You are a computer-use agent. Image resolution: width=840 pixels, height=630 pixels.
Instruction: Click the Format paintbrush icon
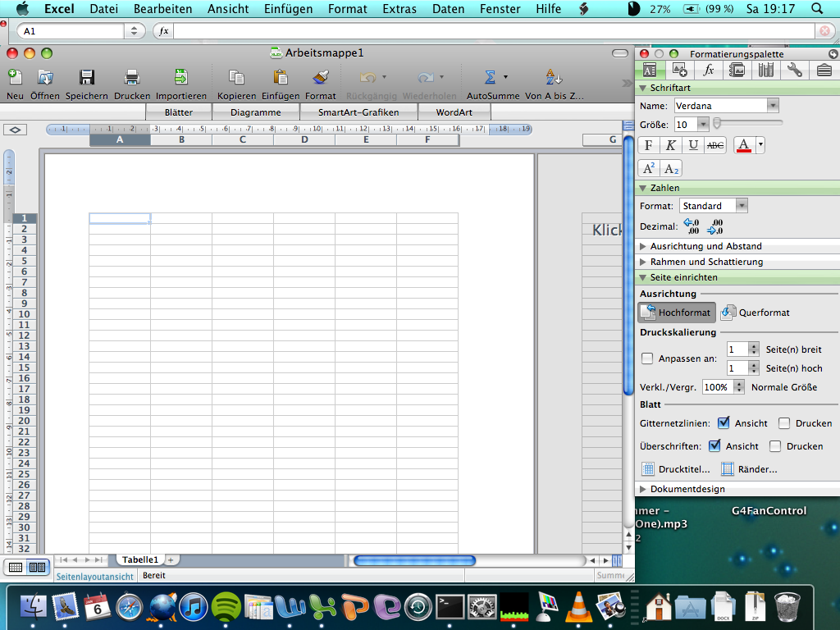[321, 78]
